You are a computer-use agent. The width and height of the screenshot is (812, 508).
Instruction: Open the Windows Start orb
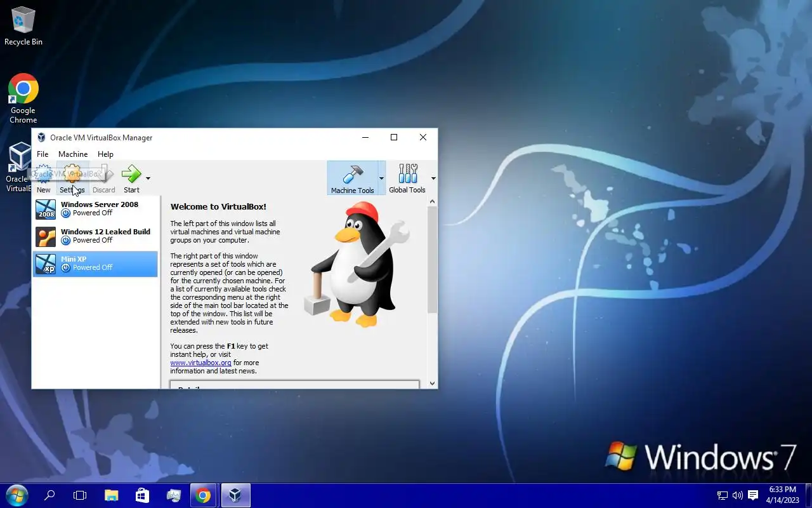[x=17, y=495]
